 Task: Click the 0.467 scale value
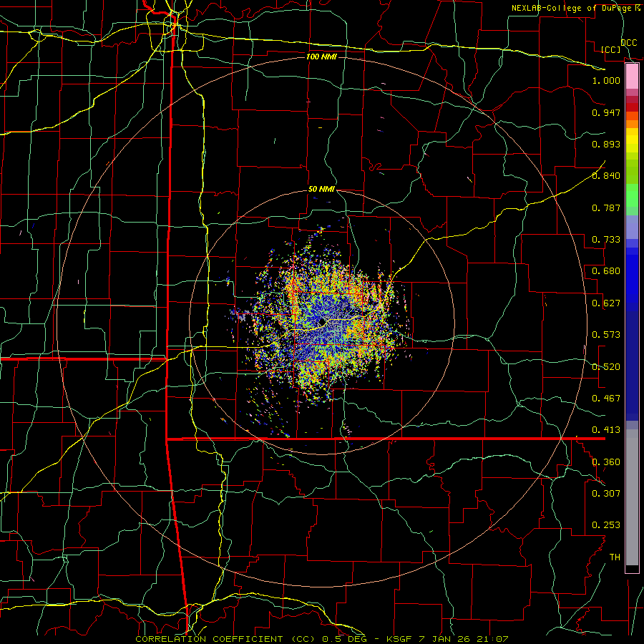tap(606, 399)
